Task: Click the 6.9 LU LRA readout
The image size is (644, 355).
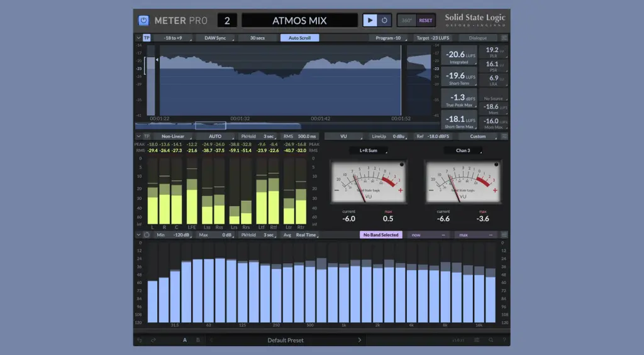Action: 493,80
